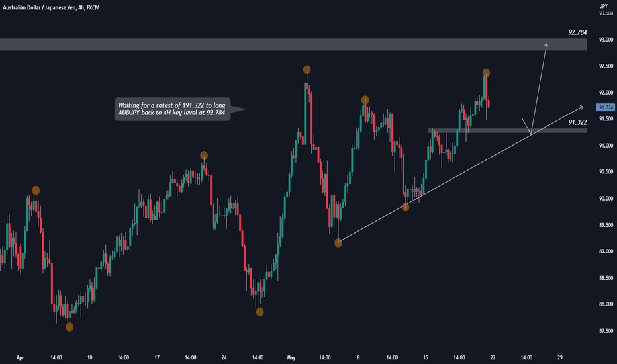Click the May label on the time axis
This screenshot has height=364, width=617.
291,357
